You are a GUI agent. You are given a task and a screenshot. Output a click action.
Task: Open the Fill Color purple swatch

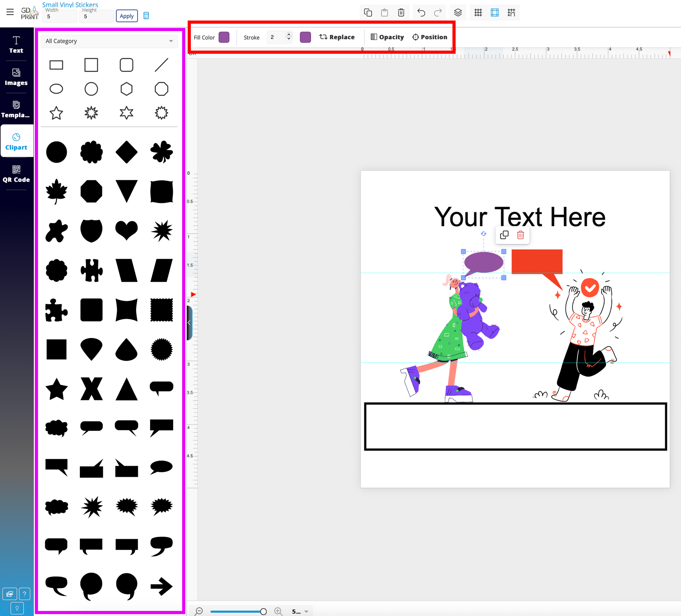pos(224,37)
